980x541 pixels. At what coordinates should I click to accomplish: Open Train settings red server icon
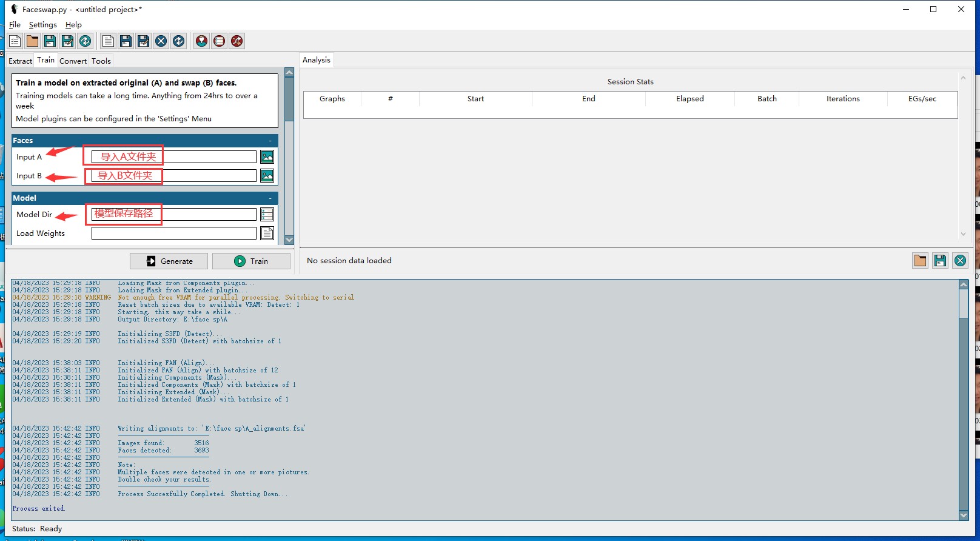click(x=219, y=41)
